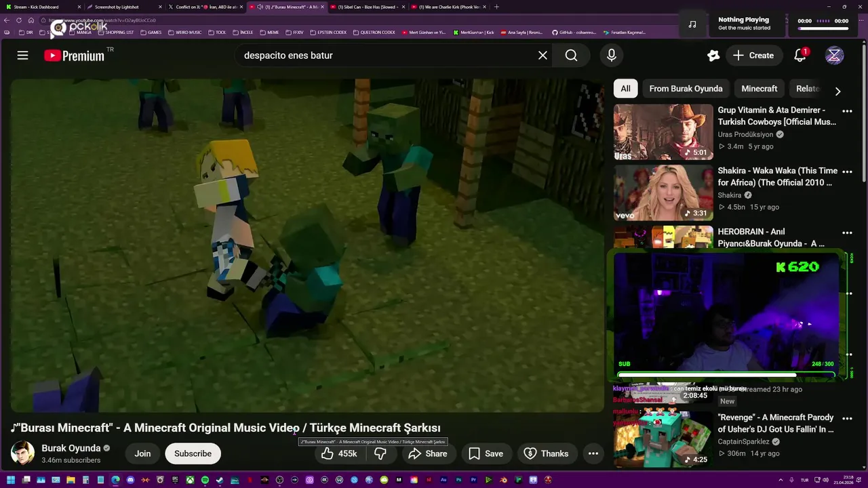868x488 pixels.
Task: Open the Uras Prodüksiyon channel name
Action: [745, 135]
